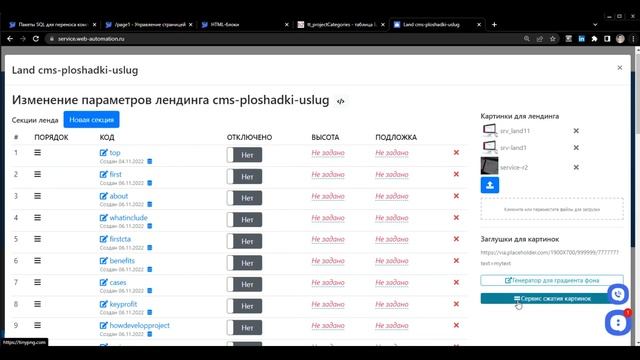Image resolution: width=640 pixels, height=360 pixels.
Task: Toggle the disabled switch for section benefits
Action: 244,263
